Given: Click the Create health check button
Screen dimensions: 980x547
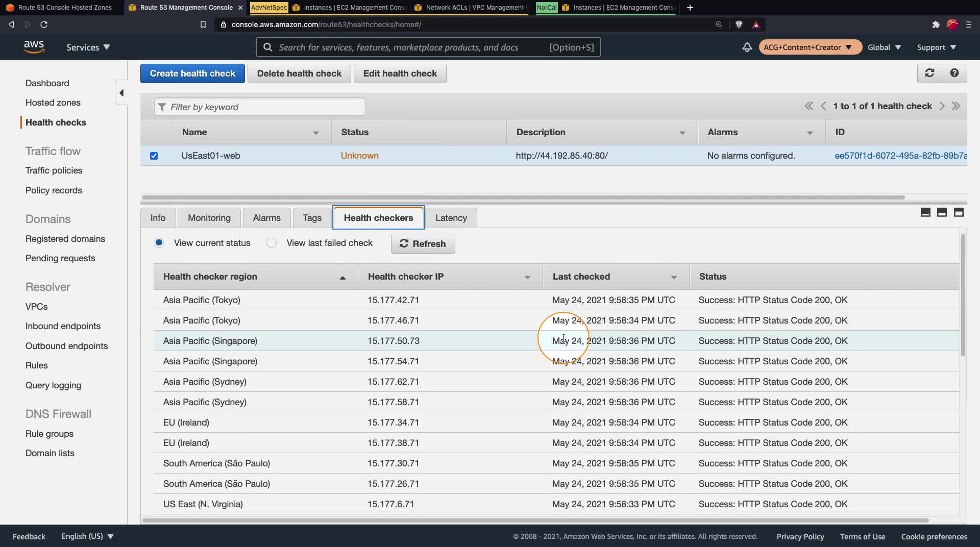Looking at the screenshot, I should point(192,73).
